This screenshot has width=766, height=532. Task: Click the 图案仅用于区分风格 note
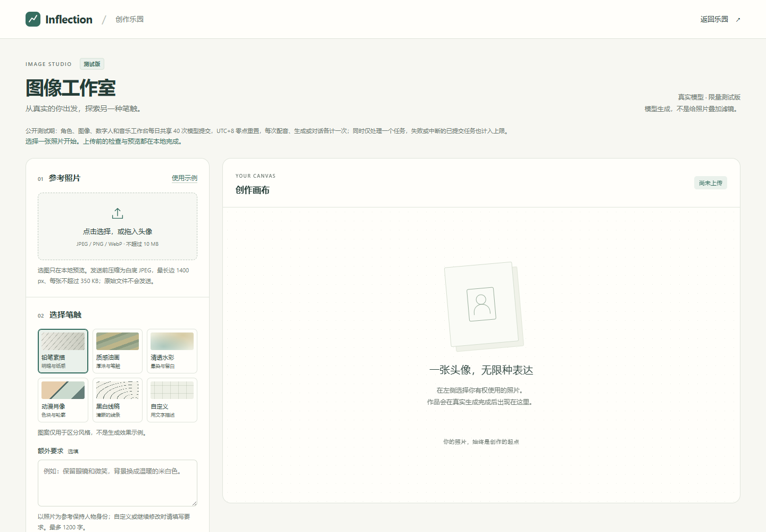(x=92, y=433)
